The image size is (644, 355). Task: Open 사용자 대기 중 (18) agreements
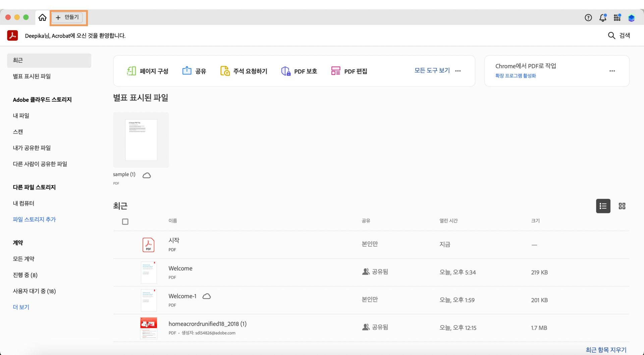coord(34,291)
